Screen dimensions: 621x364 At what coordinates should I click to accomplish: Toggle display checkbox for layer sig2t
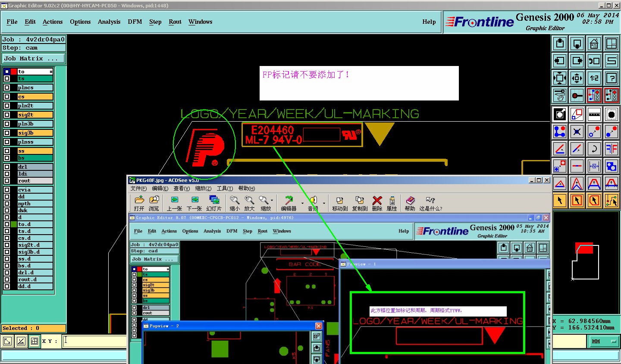click(x=7, y=115)
